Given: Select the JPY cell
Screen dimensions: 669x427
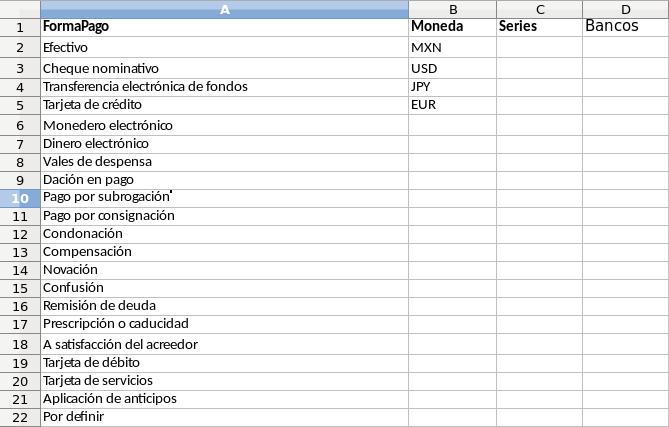Looking at the screenshot, I should [452, 86].
